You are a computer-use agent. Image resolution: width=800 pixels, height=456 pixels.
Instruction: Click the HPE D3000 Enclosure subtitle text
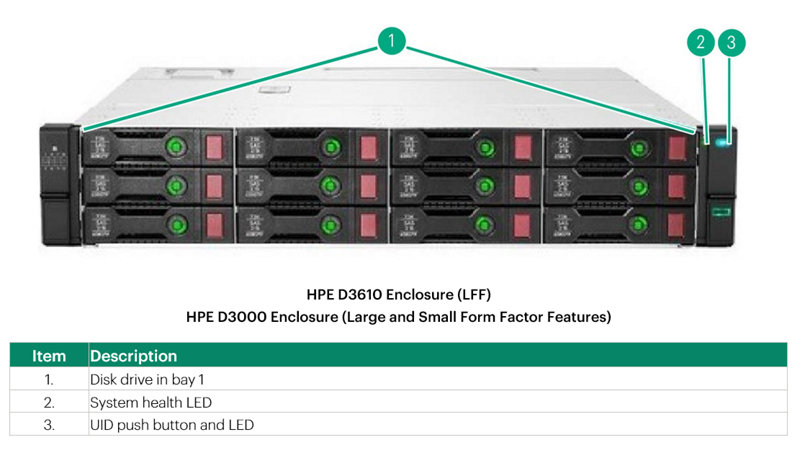[398, 317]
